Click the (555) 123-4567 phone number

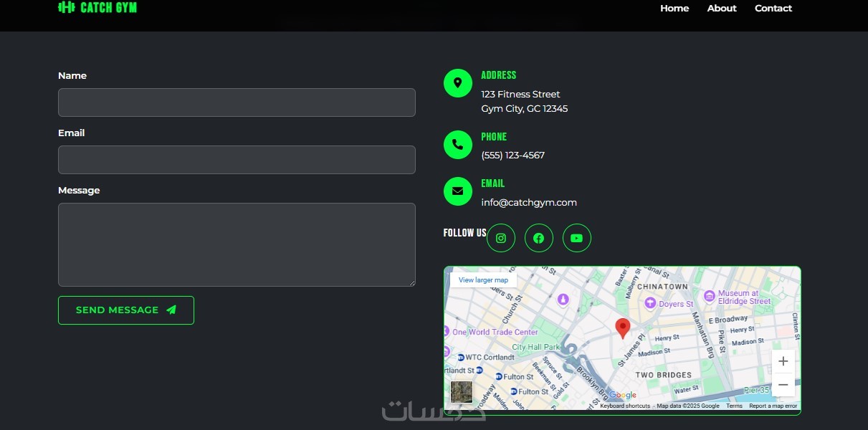(512, 155)
